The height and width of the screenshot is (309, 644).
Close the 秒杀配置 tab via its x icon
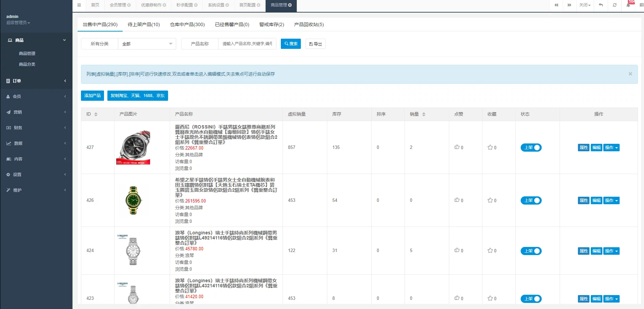[196, 5]
